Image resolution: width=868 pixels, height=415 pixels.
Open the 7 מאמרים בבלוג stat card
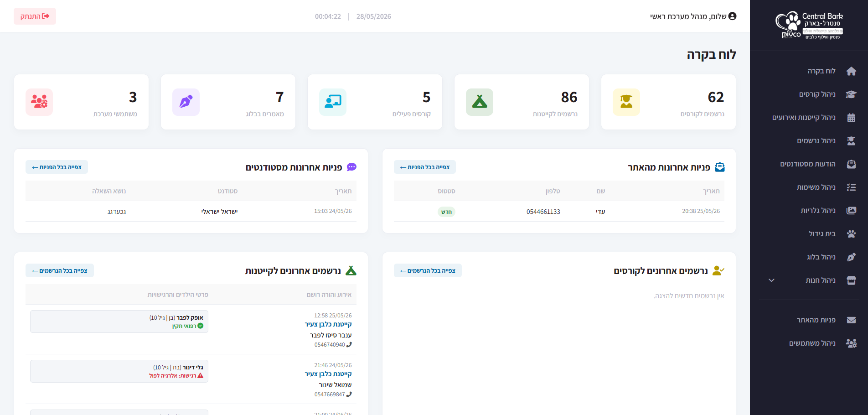pyautogui.click(x=228, y=102)
